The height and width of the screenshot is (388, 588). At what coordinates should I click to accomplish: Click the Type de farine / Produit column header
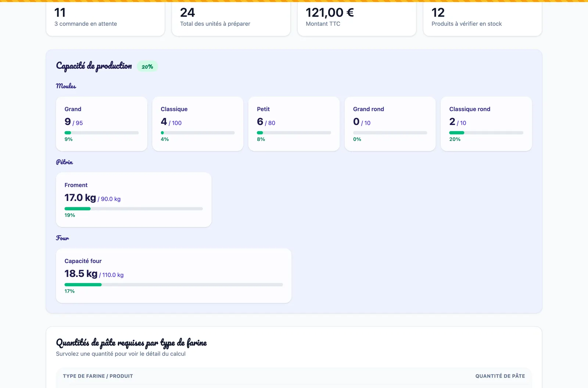(98, 376)
